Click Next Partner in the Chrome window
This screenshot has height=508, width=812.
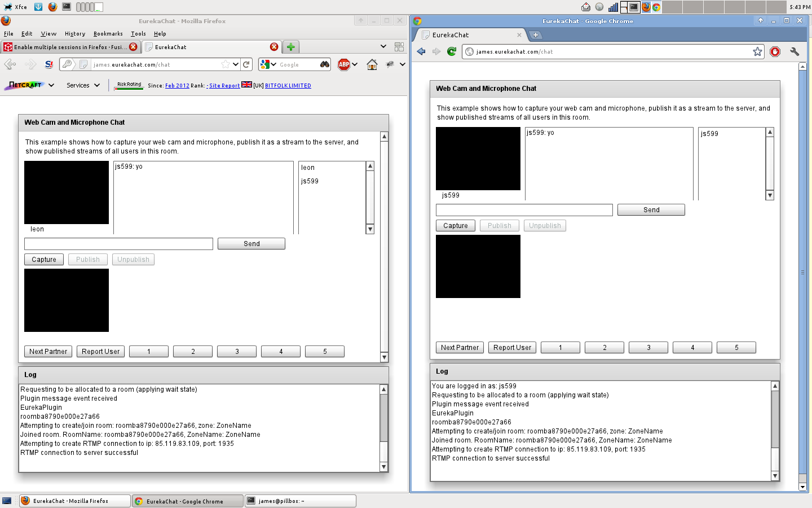click(x=460, y=348)
